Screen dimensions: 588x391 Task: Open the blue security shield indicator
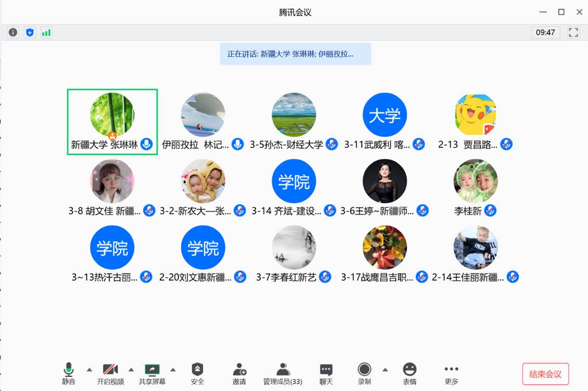tap(30, 32)
